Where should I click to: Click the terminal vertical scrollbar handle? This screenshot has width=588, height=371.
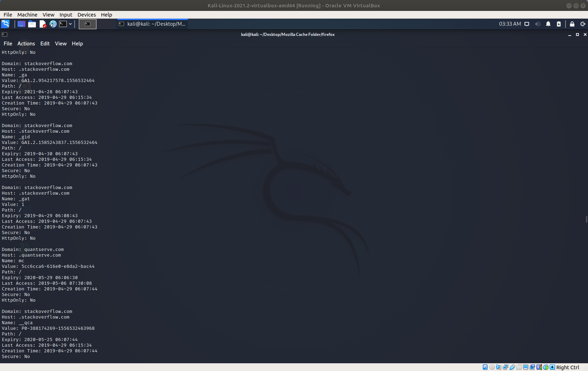coord(586,219)
